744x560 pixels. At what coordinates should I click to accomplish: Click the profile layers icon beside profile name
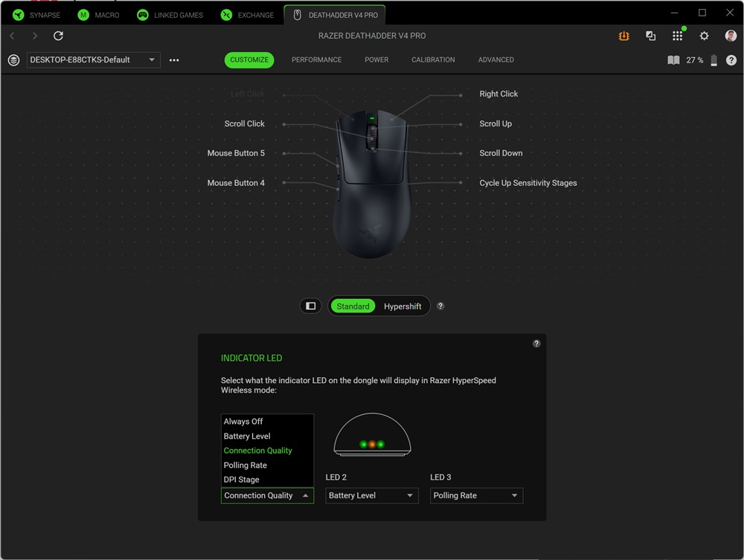click(x=13, y=60)
